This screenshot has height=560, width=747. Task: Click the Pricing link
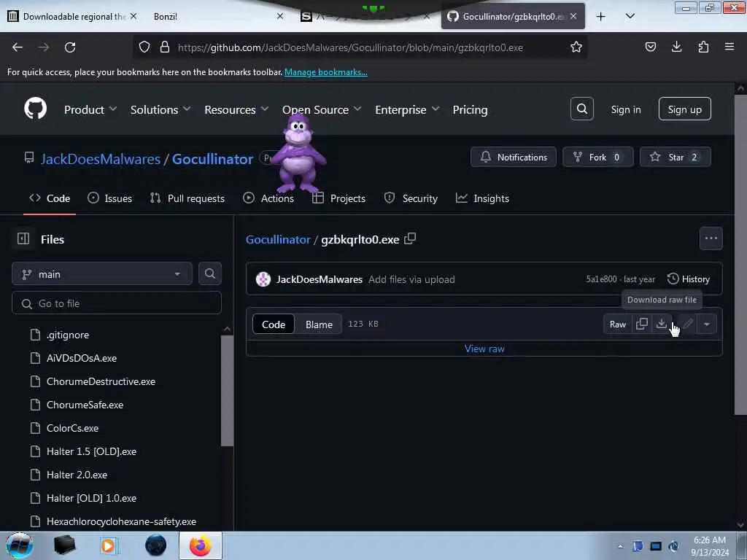coord(470,109)
